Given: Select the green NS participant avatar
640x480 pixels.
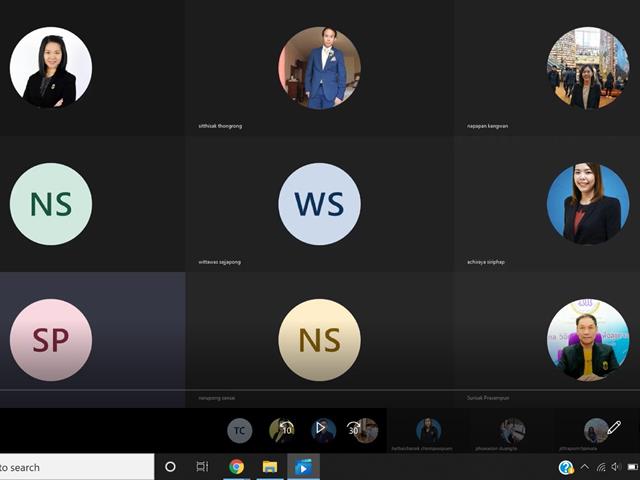Looking at the screenshot, I should tap(51, 204).
